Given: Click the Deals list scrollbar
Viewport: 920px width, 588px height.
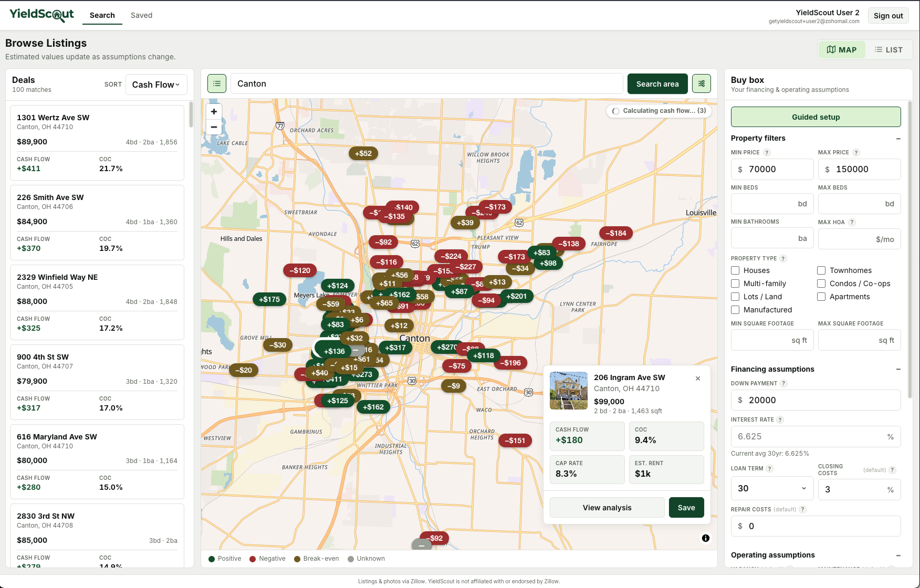Looking at the screenshot, I should click(191, 114).
